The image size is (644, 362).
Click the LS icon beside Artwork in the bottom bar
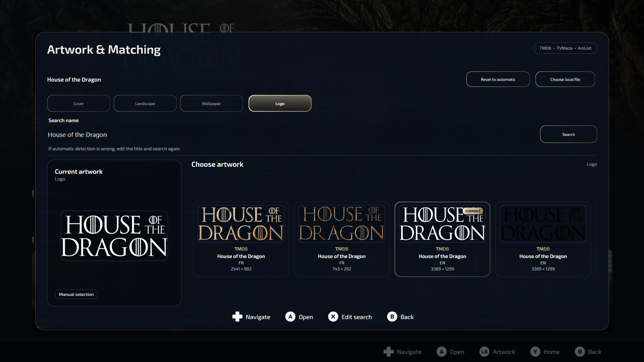point(484,352)
